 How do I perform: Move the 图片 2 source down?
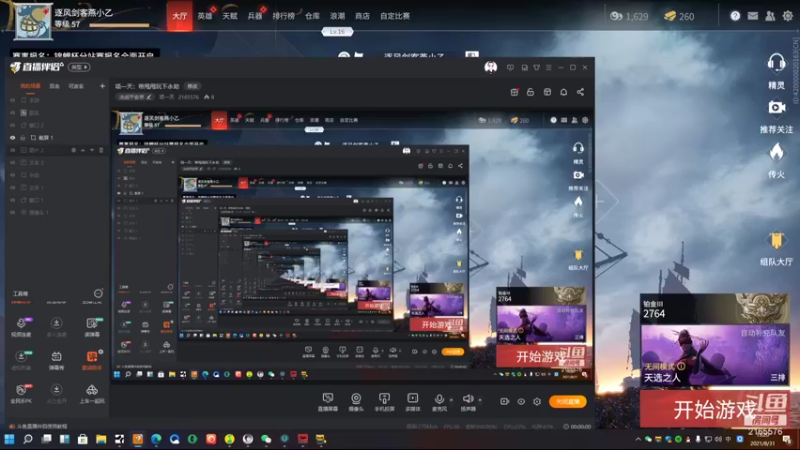pyautogui.click(x=92, y=151)
